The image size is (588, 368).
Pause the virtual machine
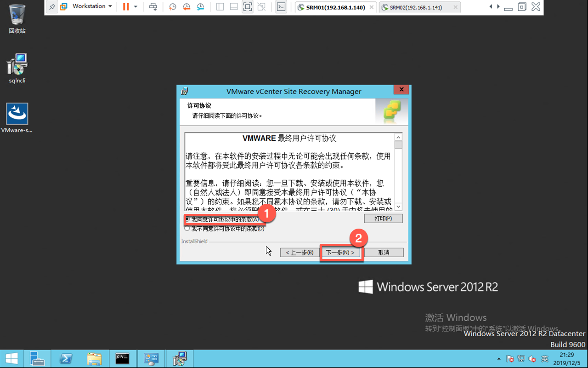[126, 7]
